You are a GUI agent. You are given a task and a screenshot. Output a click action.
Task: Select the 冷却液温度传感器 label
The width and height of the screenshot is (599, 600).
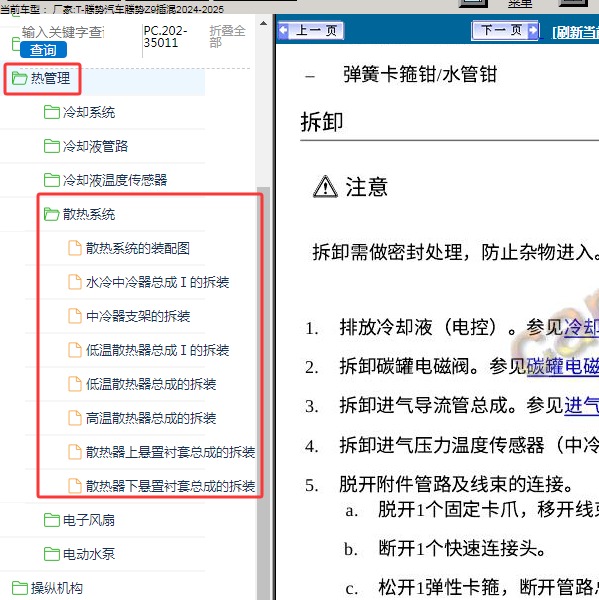115,180
